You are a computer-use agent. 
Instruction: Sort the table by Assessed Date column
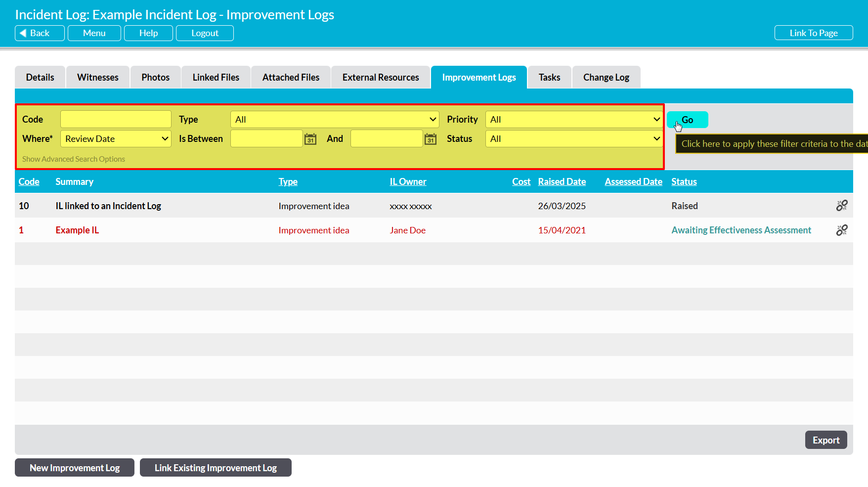[634, 181]
